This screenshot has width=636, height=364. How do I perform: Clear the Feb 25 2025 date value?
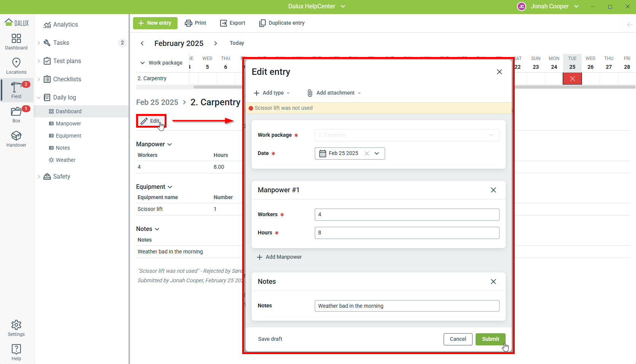click(x=367, y=154)
